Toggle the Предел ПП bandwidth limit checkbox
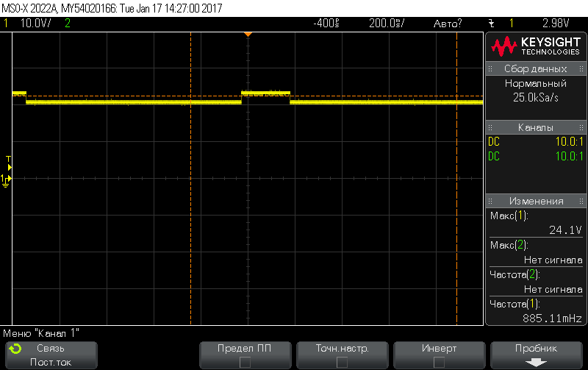The height and width of the screenshot is (370, 588). 245,362
